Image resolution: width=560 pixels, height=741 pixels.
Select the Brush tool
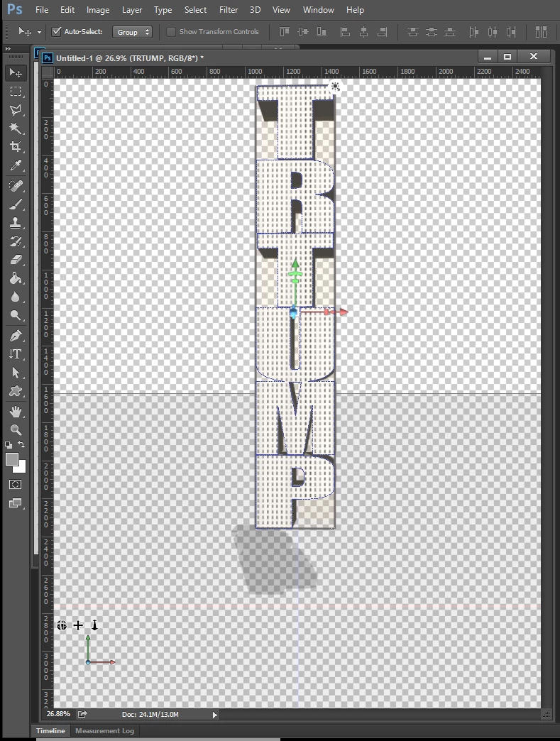[16, 204]
